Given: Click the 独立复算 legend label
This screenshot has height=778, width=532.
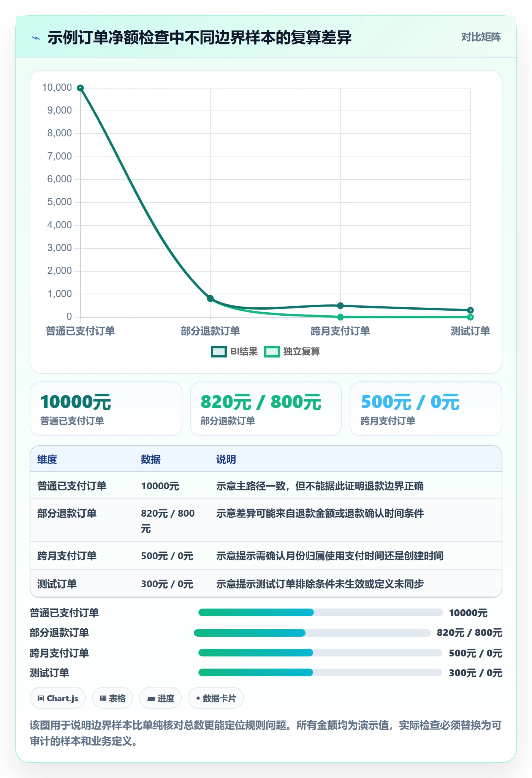Looking at the screenshot, I should (x=301, y=352).
